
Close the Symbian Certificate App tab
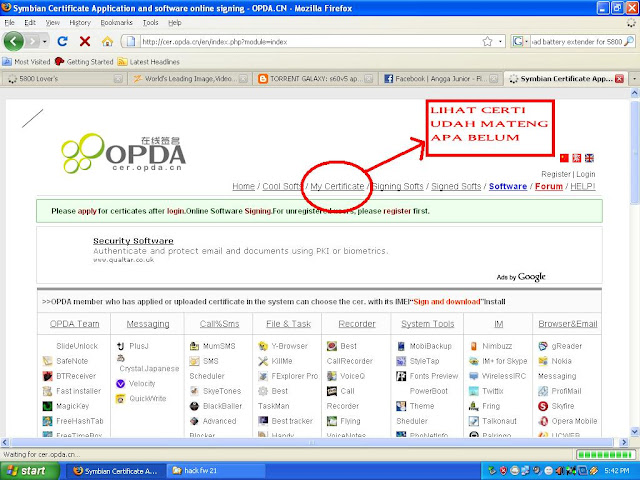click(619, 78)
